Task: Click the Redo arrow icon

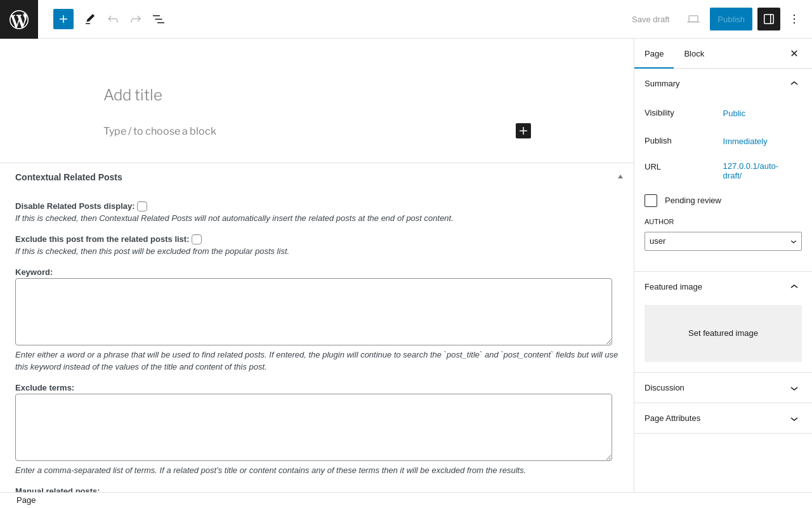Action: 136,19
